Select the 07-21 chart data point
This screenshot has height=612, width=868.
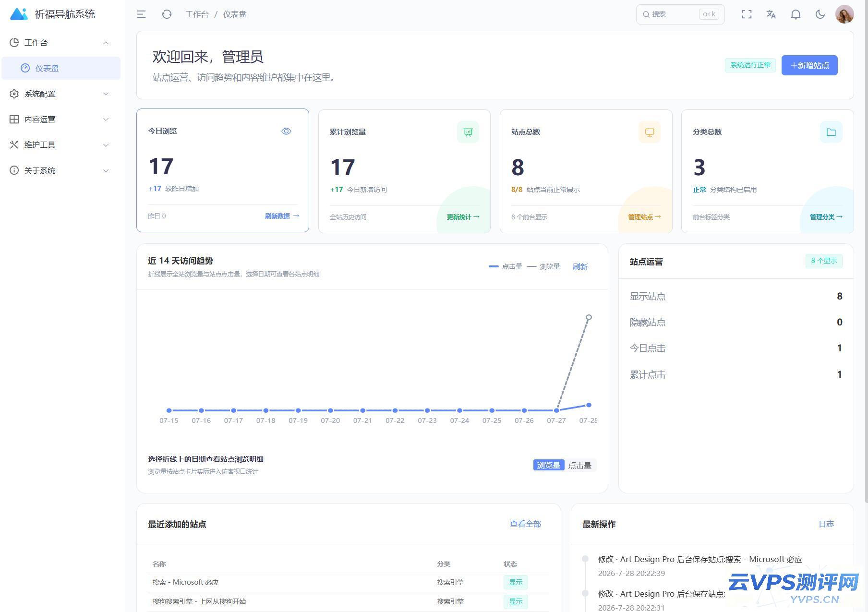363,410
